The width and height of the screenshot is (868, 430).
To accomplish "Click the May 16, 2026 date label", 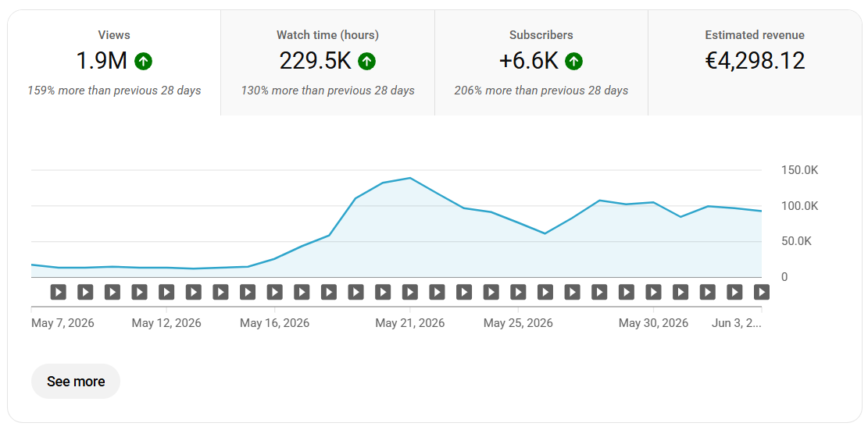I will coord(274,323).
